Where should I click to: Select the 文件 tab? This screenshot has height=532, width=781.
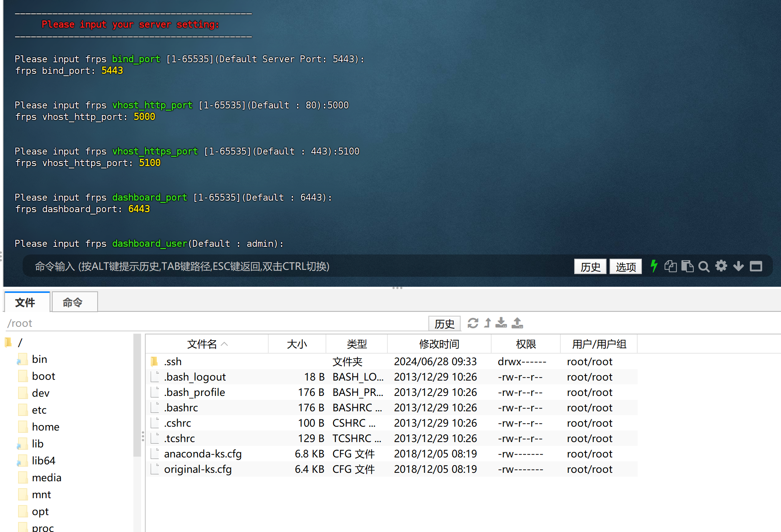27,302
